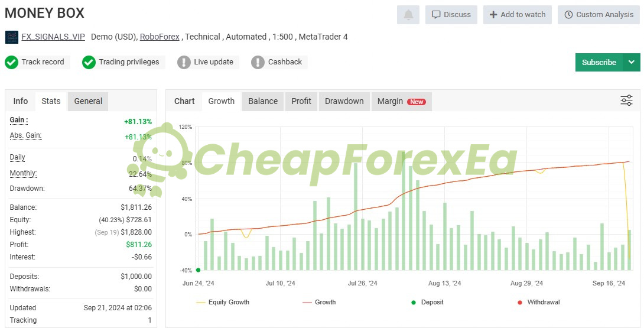Viewport: 644px width, 328px height.
Task: Expand the Subscribe dropdown arrow
Action: pyautogui.click(x=632, y=63)
